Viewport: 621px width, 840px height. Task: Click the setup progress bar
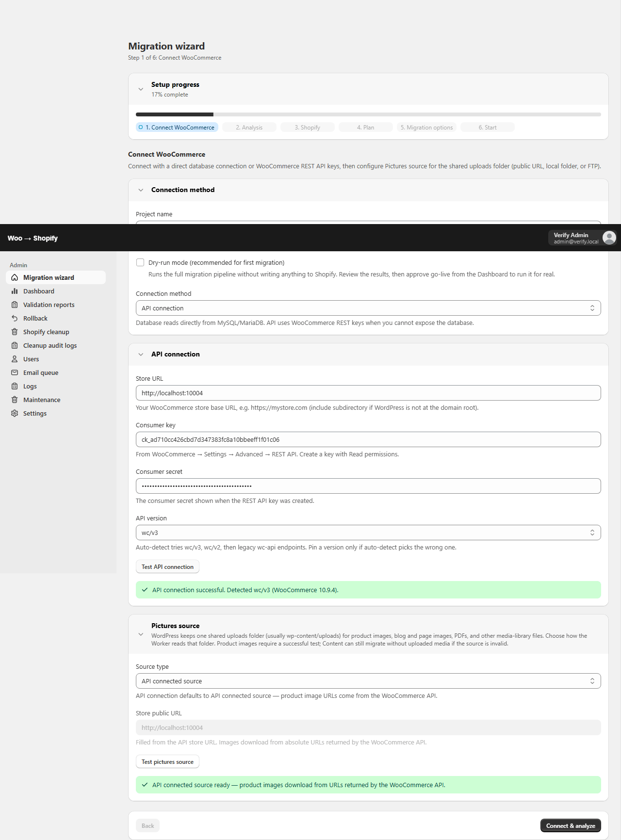click(368, 114)
